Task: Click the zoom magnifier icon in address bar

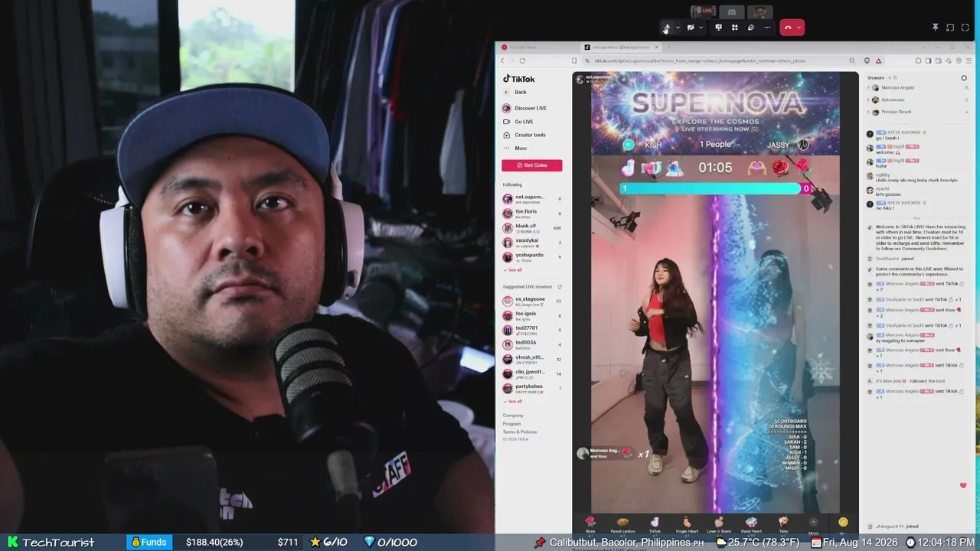Action: coord(851,60)
